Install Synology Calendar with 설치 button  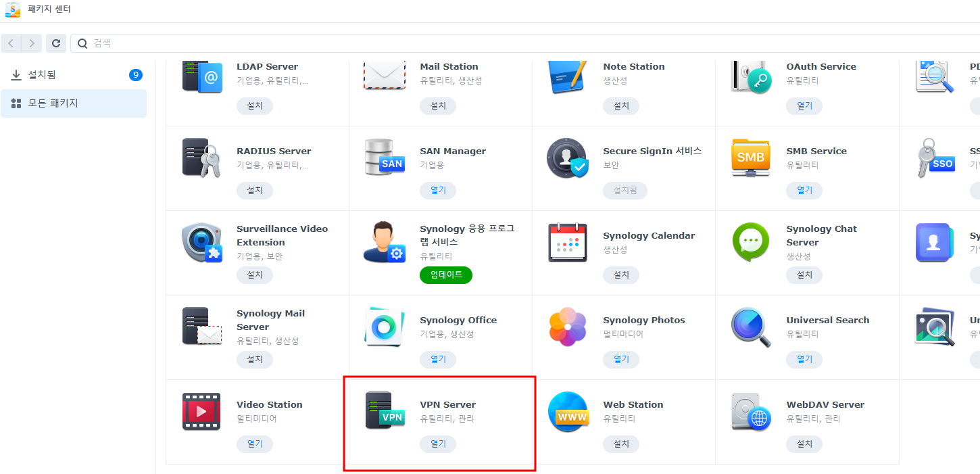[x=621, y=275]
